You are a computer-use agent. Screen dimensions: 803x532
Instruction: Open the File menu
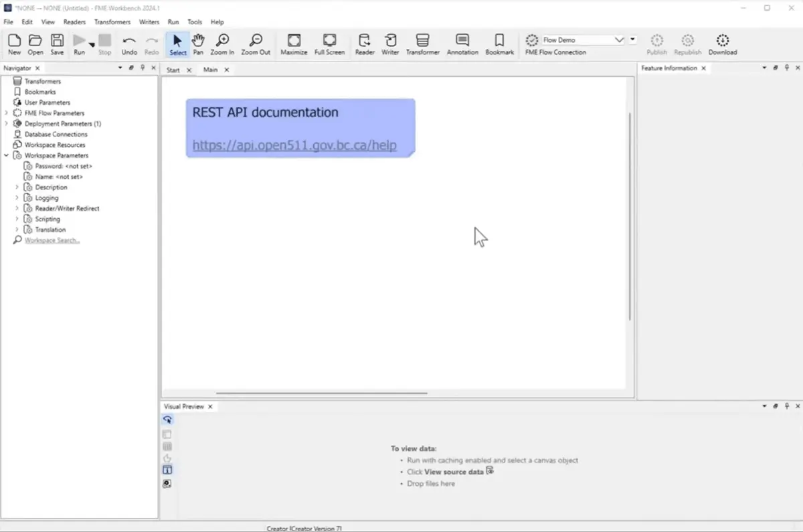(9, 22)
